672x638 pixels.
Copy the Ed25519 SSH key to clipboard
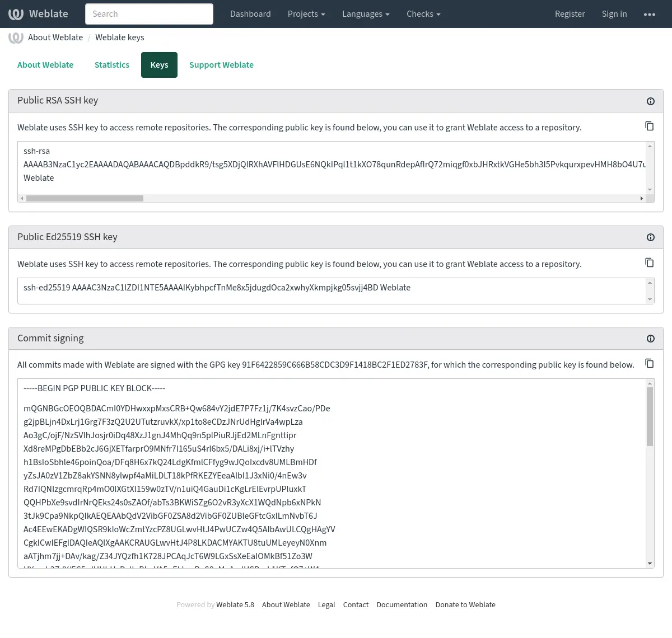click(650, 262)
